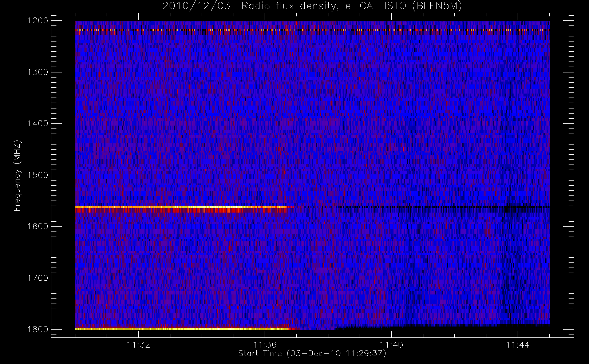The height and width of the screenshot is (364, 589).
Task: Click the 11:32 time tick label
Action: coord(138,345)
